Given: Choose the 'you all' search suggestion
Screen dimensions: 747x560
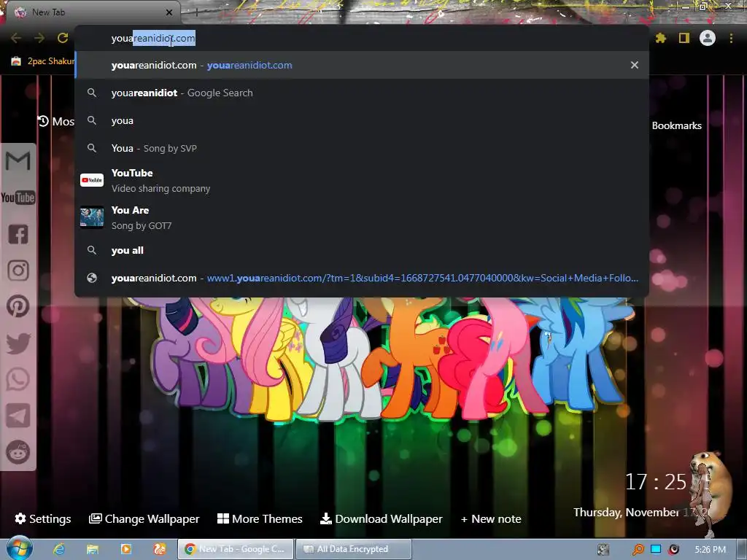Looking at the screenshot, I should click(x=362, y=250).
